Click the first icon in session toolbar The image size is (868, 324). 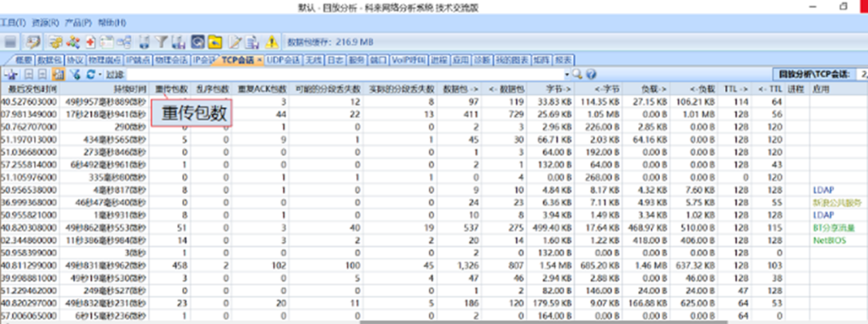coord(11,74)
